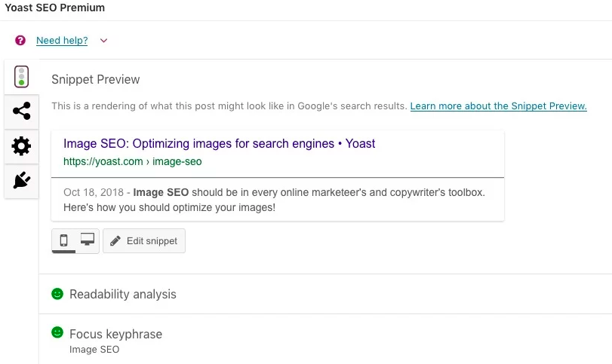This screenshot has height=364, width=612.
Task: Click the Yoast SEO Premium panel heading
Action: (x=54, y=8)
